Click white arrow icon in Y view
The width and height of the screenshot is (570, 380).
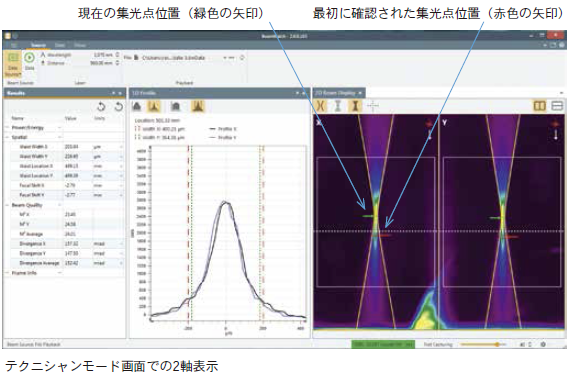[555, 135]
